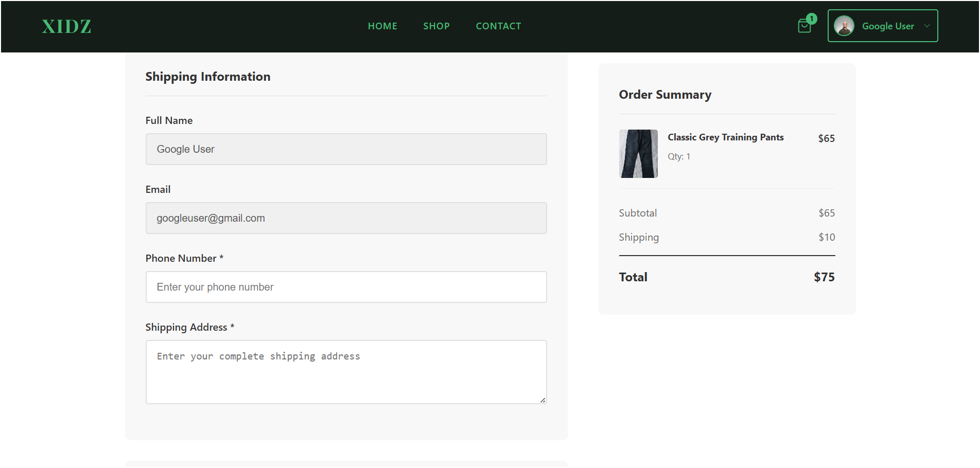Focus the Phone Number input field
This screenshot has height=468, width=980.
pyautogui.click(x=346, y=287)
